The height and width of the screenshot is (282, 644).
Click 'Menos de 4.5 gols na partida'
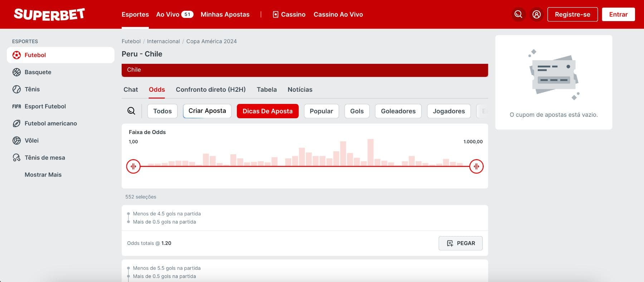tap(167, 214)
